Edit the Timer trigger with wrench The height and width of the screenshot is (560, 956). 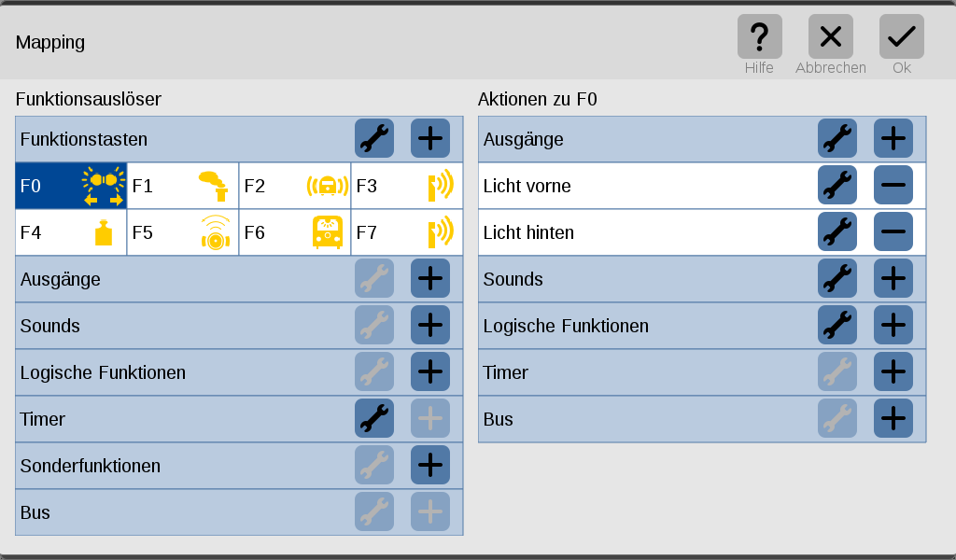(x=374, y=418)
